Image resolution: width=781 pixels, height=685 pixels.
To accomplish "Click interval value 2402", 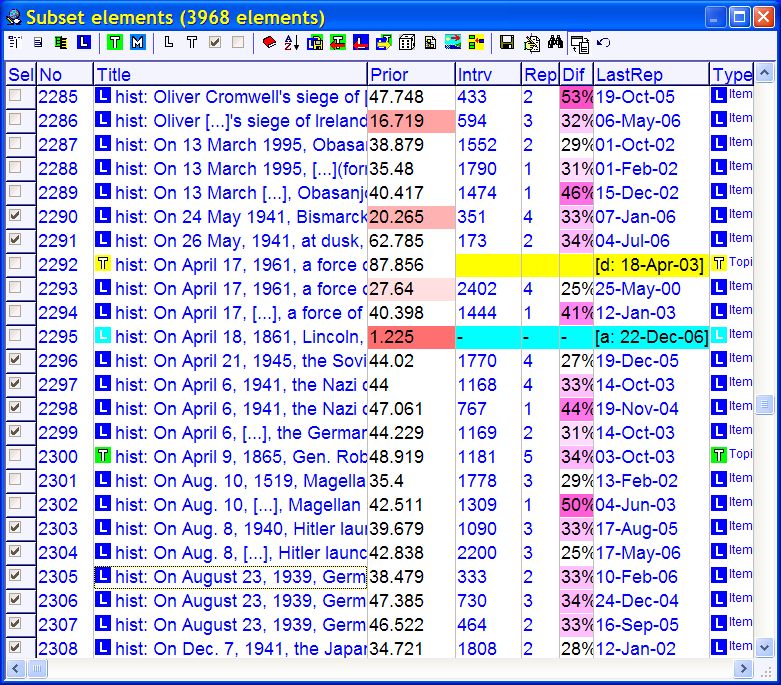I will (477, 289).
